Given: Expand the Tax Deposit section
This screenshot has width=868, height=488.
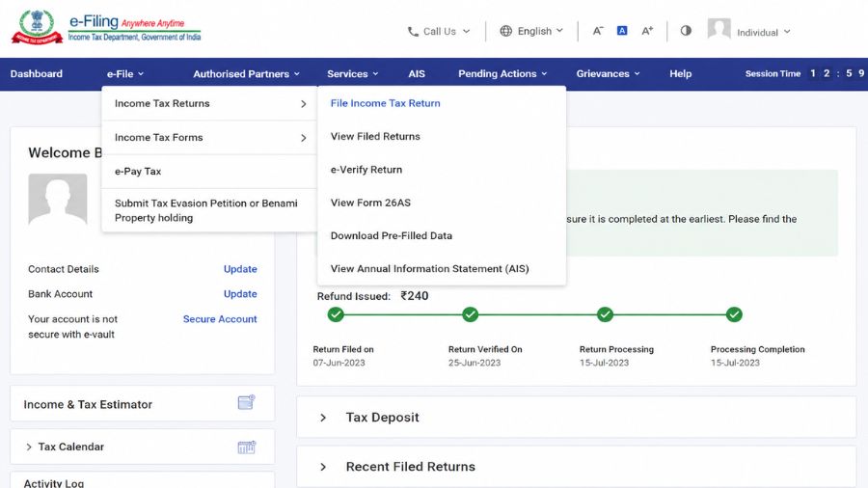Looking at the screenshot, I should (x=323, y=418).
